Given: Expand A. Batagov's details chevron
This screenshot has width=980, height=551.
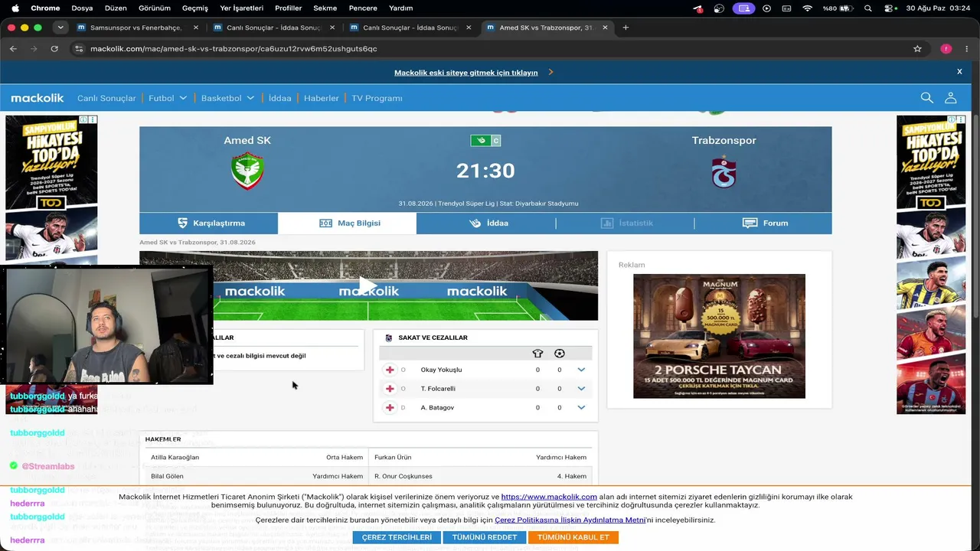Looking at the screenshot, I should (x=581, y=408).
